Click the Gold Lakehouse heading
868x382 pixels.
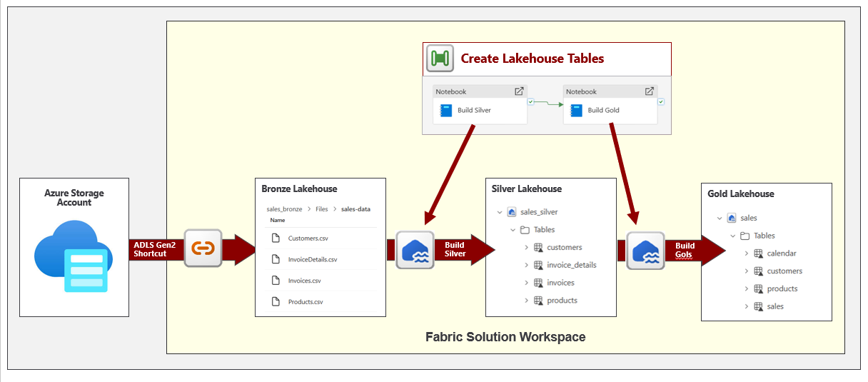pos(741,193)
